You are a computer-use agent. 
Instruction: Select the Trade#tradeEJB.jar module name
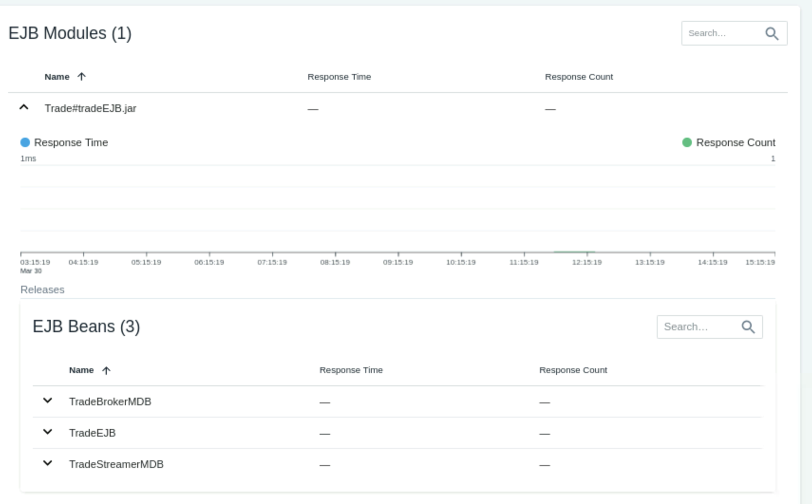[x=90, y=109]
